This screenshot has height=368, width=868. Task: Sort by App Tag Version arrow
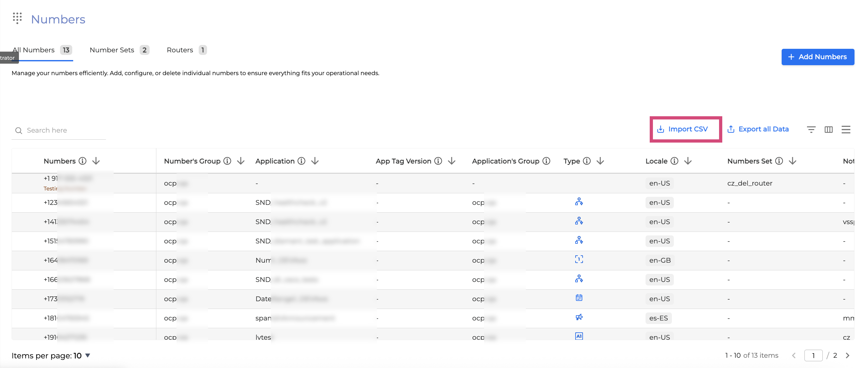tap(452, 161)
